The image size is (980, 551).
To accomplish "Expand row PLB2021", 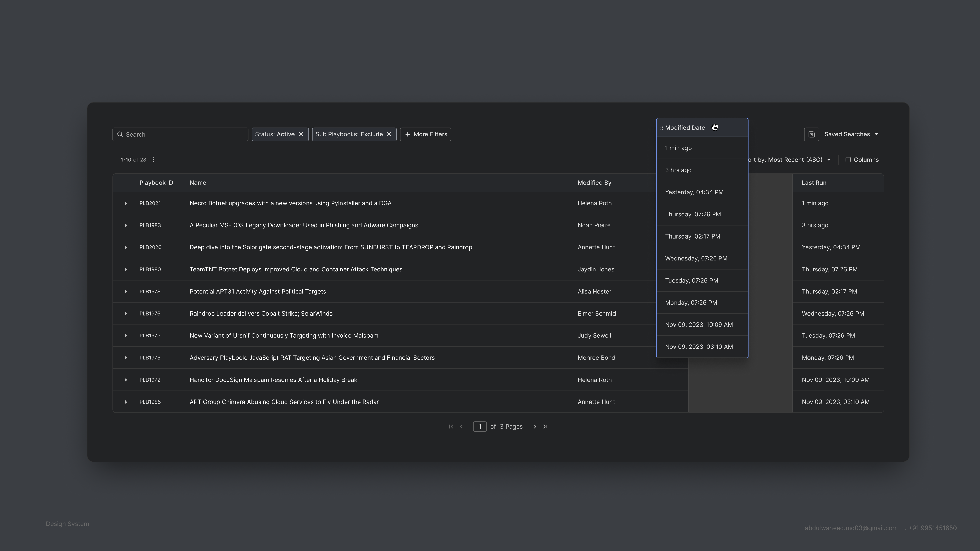I will (126, 203).
